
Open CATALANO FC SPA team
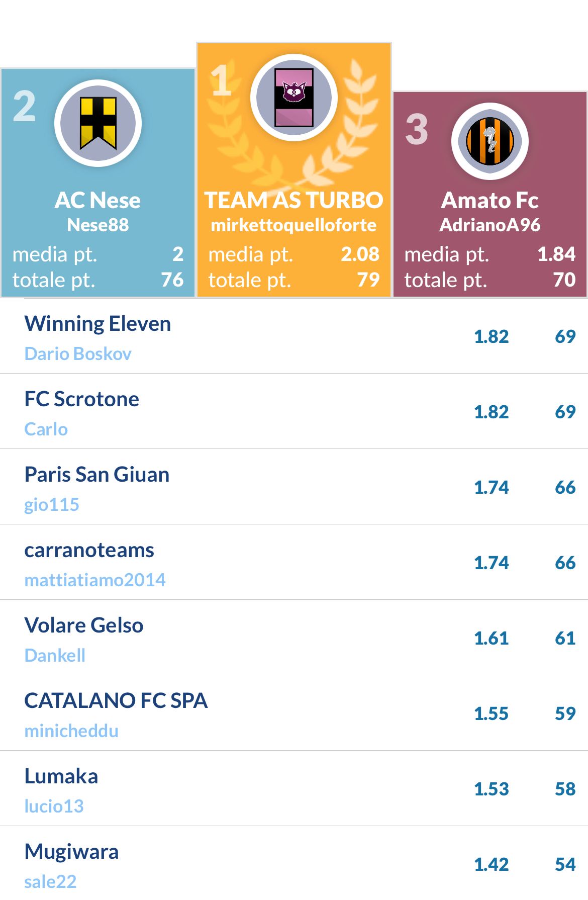116,700
